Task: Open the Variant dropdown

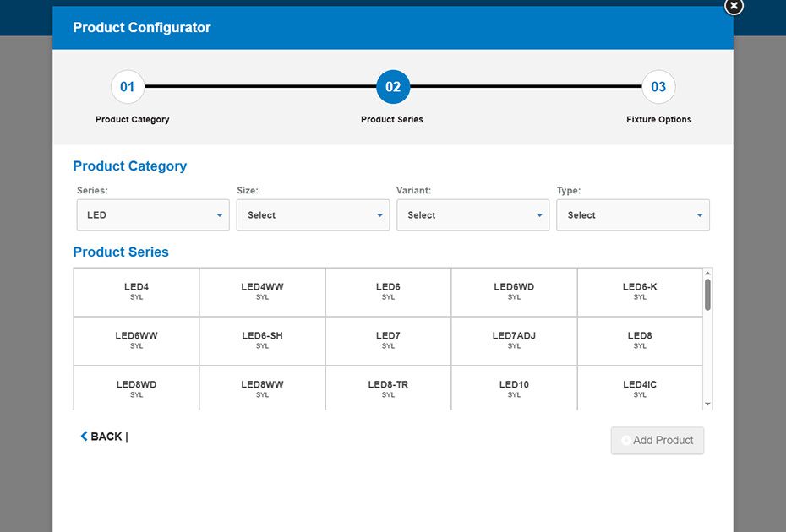Action: pos(472,215)
